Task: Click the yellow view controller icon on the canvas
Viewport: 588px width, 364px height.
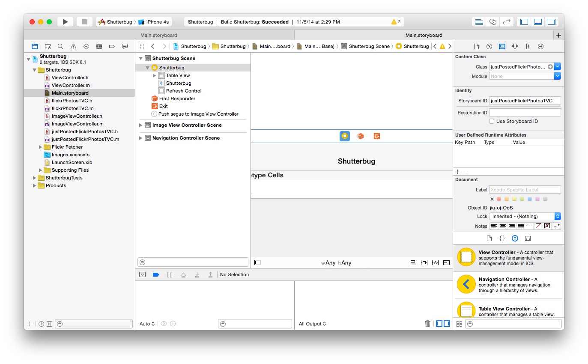Action: (x=345, y=136)
